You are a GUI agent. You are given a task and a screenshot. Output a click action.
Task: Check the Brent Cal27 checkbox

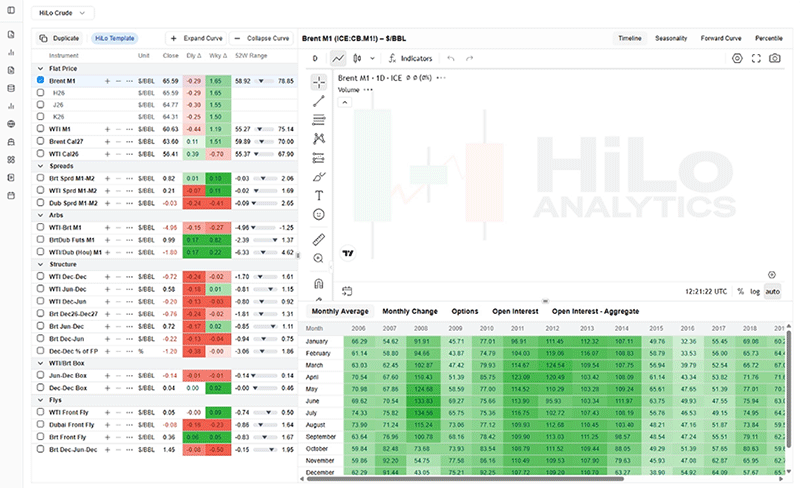[x=40, y=141]
